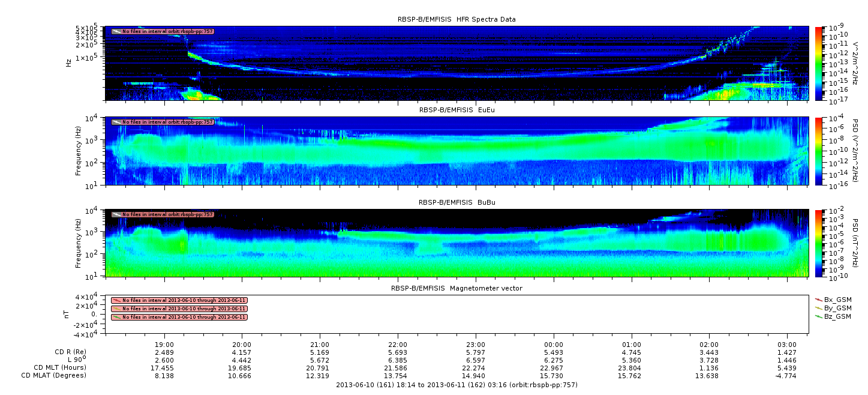The height and width of the screenshot is (395, 868).
Task: Click the warning icon in the EuEu panel
Action: pos(116,122)
